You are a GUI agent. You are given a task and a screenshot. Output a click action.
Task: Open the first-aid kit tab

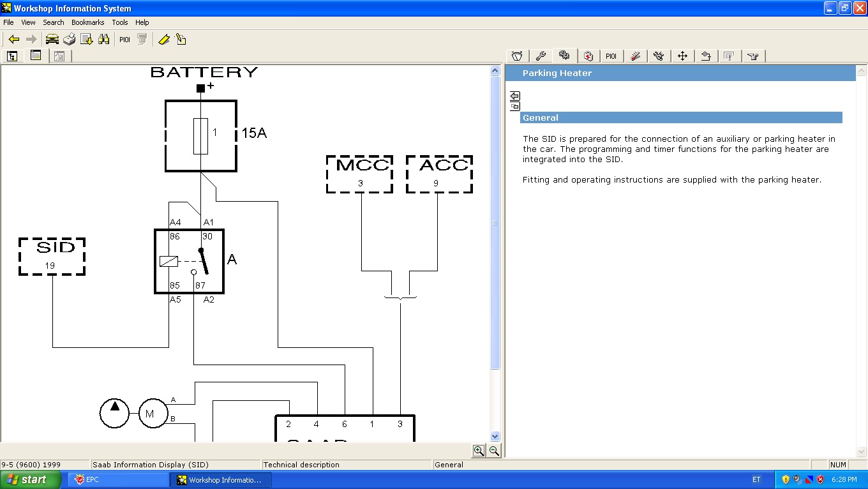588,56
